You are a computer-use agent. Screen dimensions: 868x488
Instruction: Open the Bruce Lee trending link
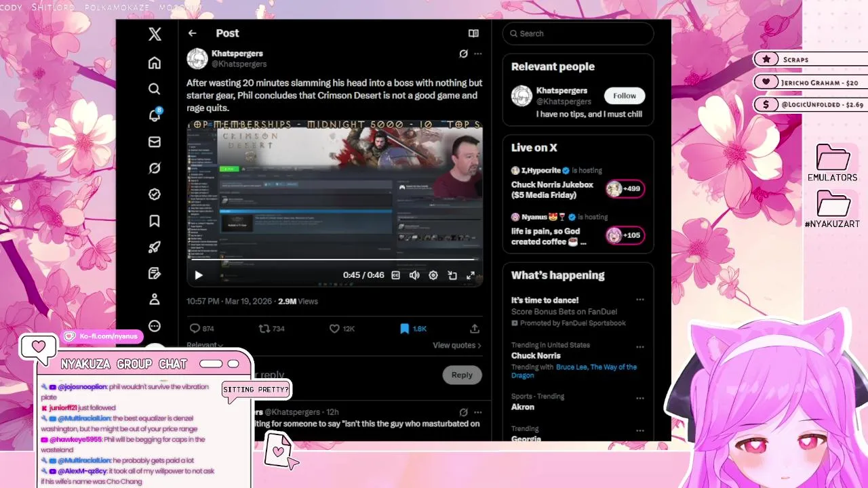tap(572, 367)
